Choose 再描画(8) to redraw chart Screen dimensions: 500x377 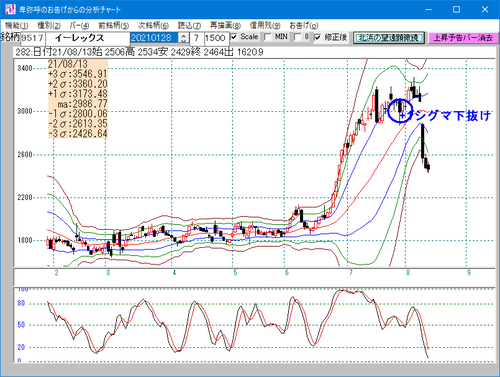click(225, 25)
